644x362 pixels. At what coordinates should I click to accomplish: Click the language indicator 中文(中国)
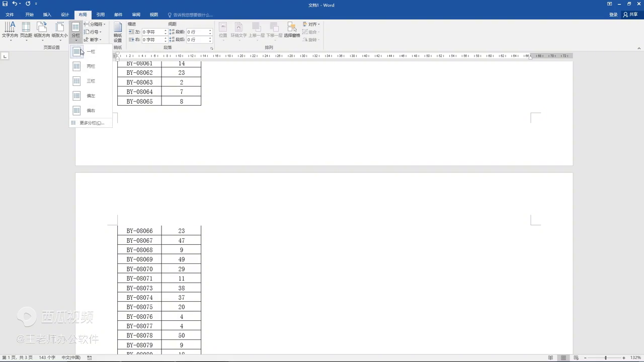tap(71, 357)
